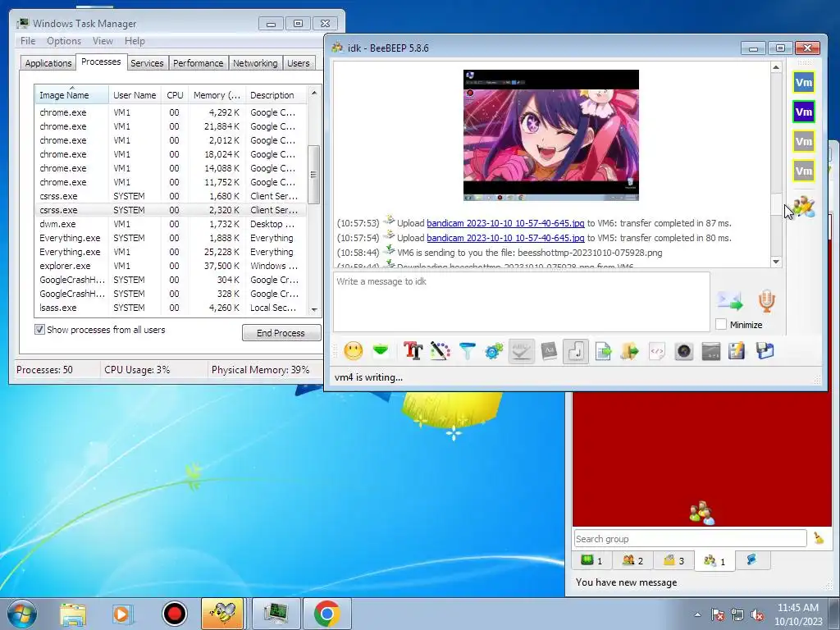Open the View menu in Task Manager
Viewport: 840px width, 630px height.
coord(103,41)
